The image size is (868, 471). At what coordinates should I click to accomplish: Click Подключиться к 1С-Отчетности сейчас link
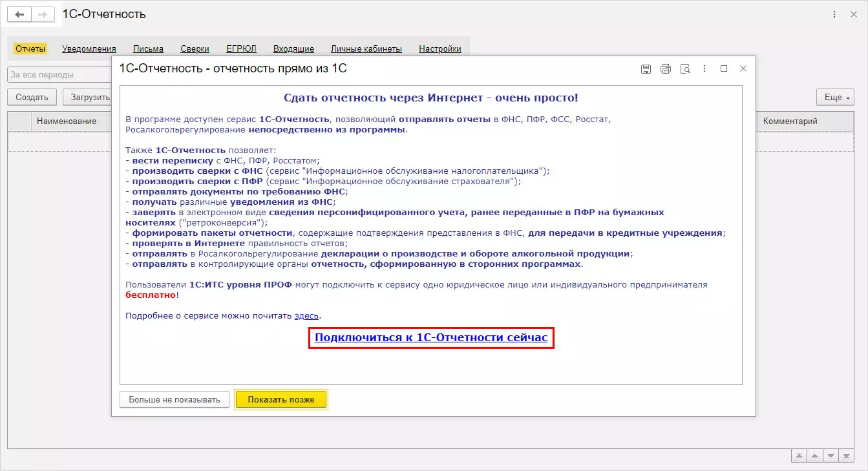[431, 337]
